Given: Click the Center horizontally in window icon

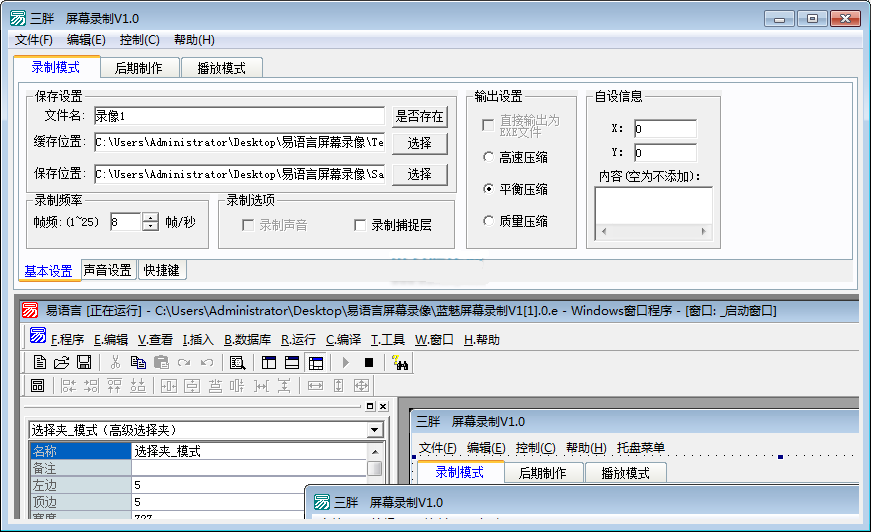Looking at the screenshot, I should click(x=168, y=385).
